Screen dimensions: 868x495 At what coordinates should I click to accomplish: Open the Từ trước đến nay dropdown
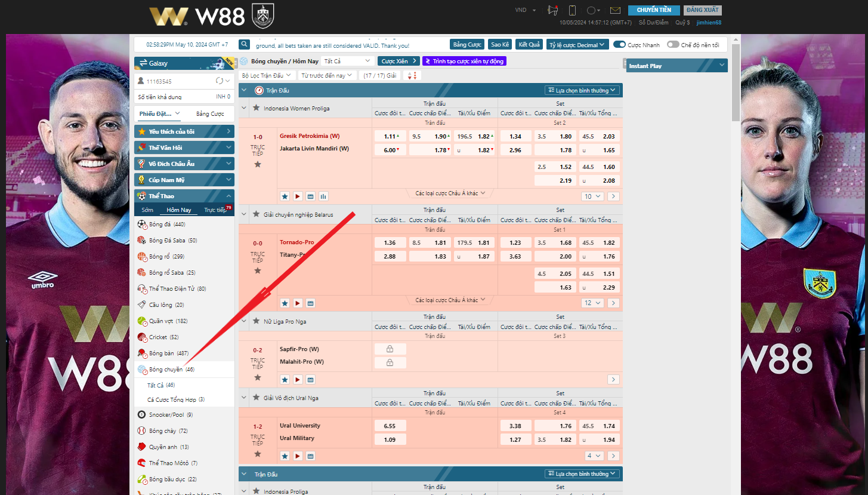click(x=327, y=75)
